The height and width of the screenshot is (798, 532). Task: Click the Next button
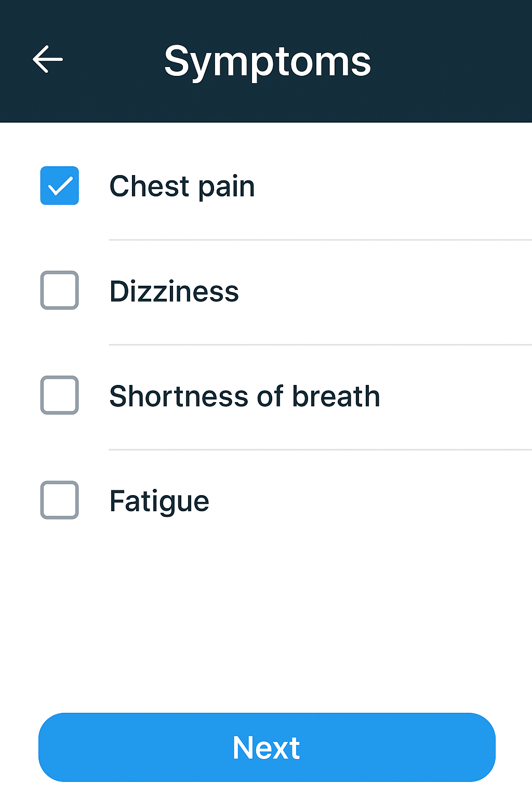[267, 747]
